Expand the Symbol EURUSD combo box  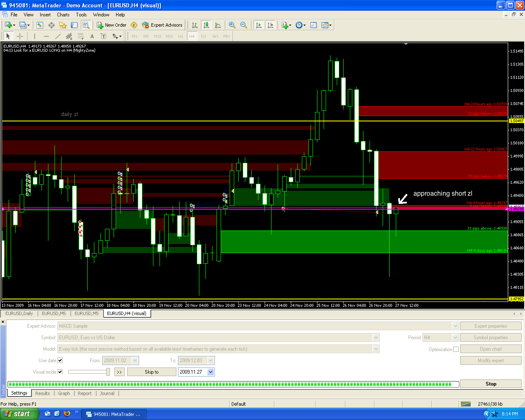[x=376, y=338]
